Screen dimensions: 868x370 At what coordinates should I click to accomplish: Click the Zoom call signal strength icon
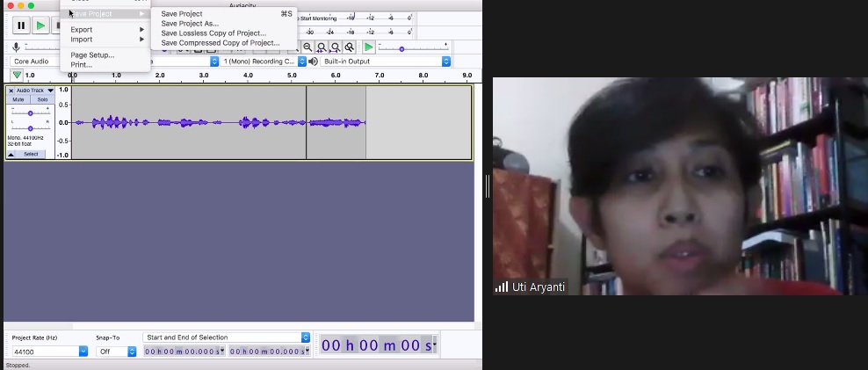(x=502, y=287)
